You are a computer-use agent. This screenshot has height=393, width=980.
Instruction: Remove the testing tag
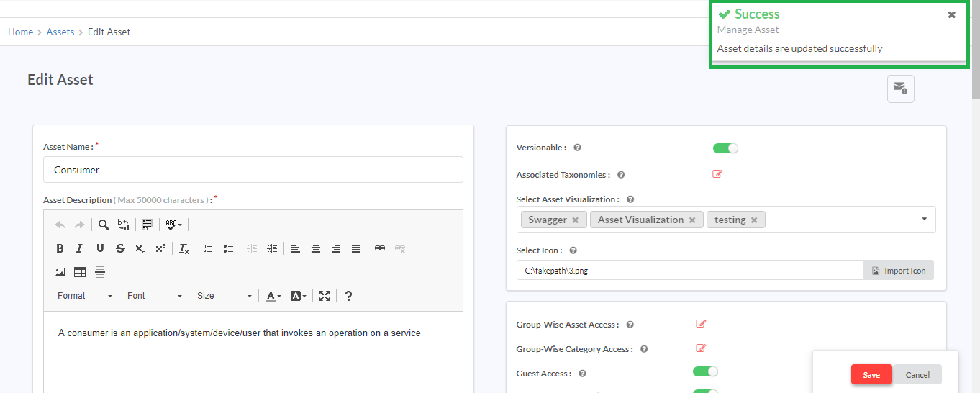coord(754,220)
